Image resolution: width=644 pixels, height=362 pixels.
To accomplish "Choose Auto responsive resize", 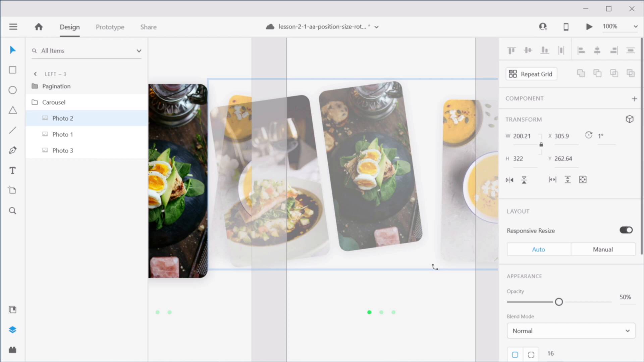I will coord(539,249).
